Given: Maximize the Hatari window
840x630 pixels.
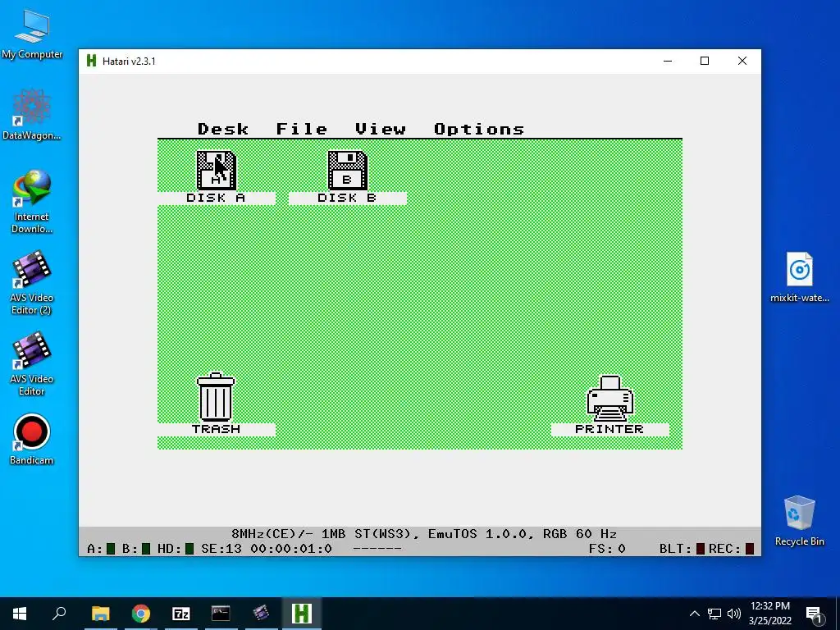Looking at the screenshot, I should click(x=705, y=61).
